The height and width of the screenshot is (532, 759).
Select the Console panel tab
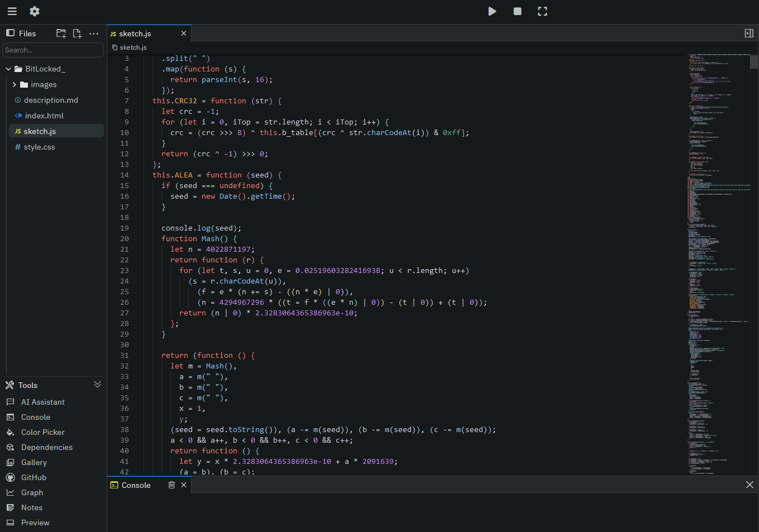click(x=136, y=485)
